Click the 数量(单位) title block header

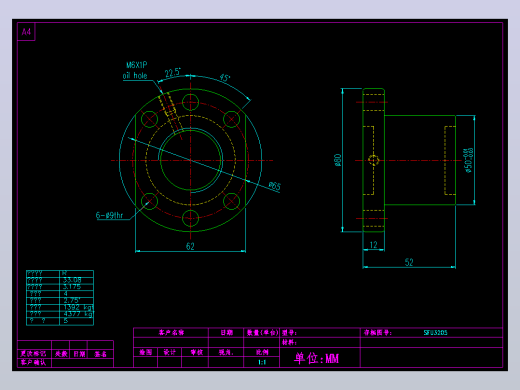pyautogui.click(x=262, y=333)
